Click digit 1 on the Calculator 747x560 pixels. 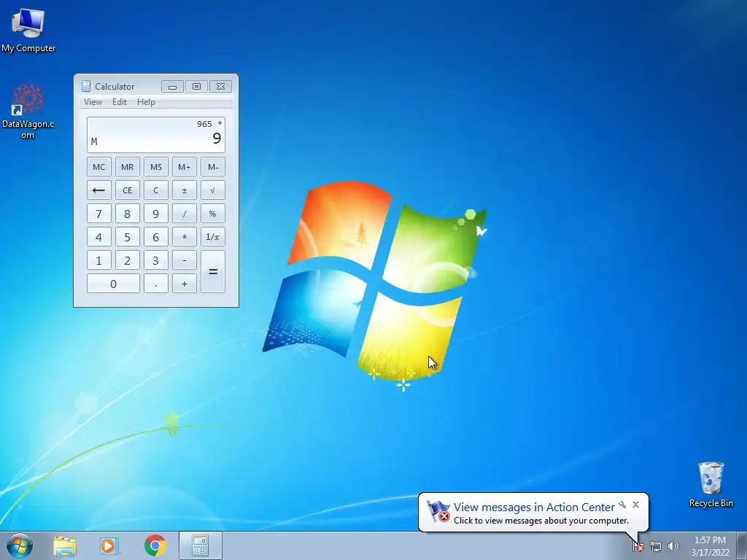99,260
